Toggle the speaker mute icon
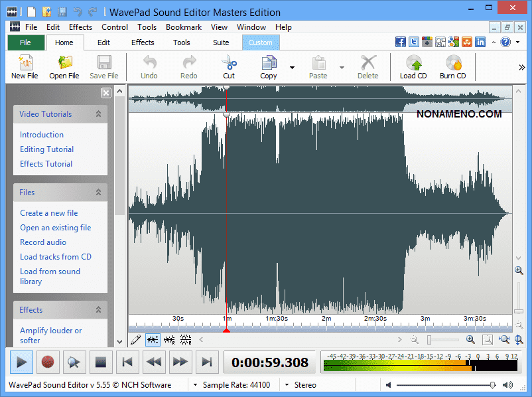532x397 pixels. (x=387, y=385)
